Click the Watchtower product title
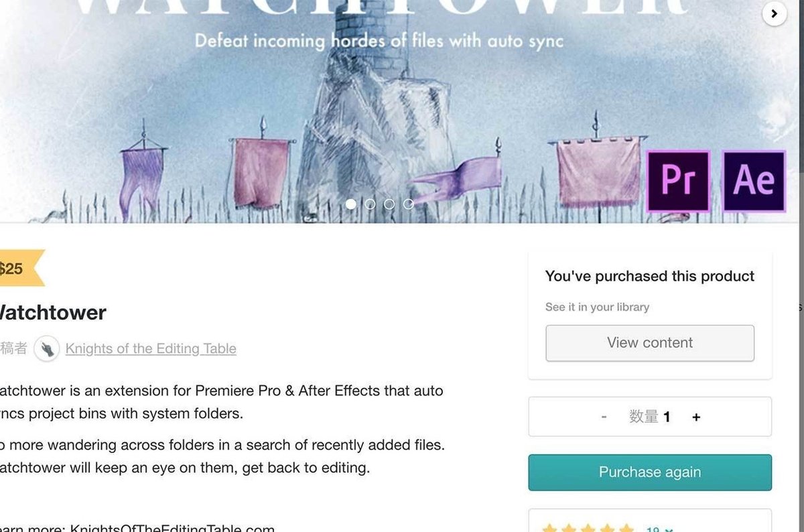The image size is (804, 532). (51, 312)
